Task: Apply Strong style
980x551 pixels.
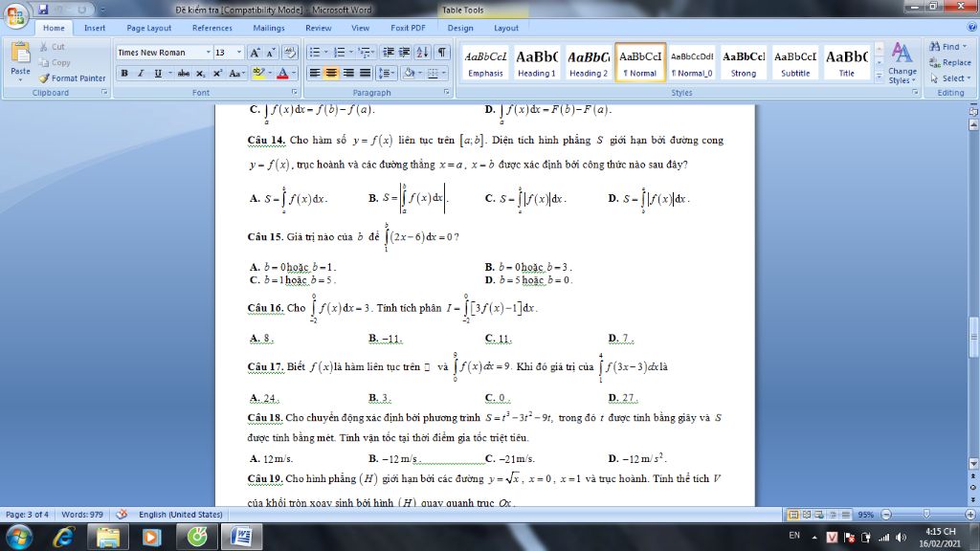Action: click(x=743, y=62)
